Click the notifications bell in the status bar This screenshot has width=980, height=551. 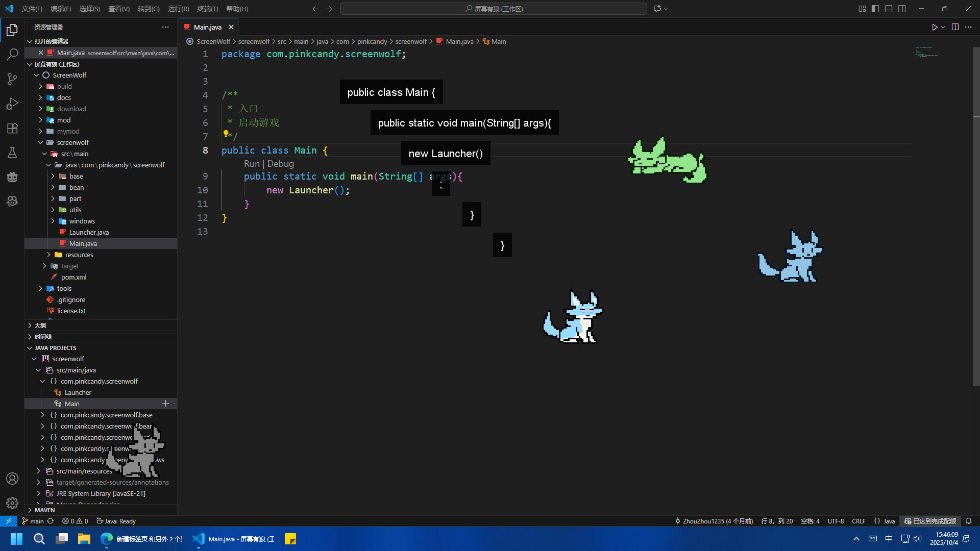tap(969, 521)
